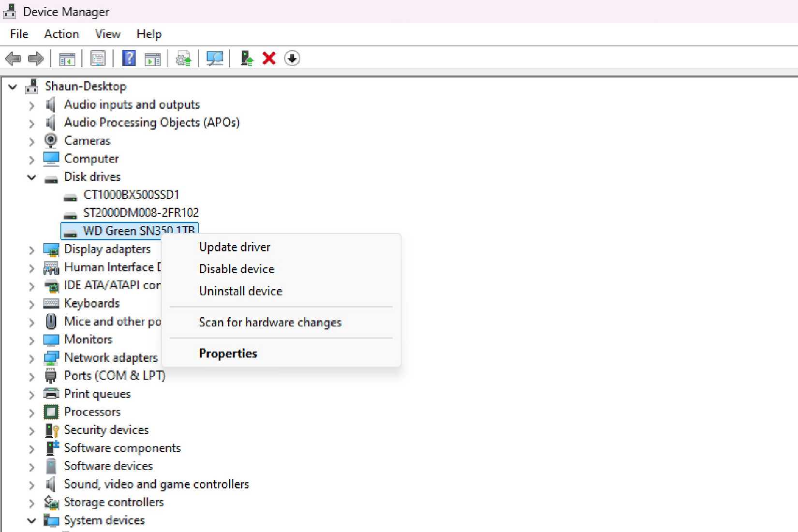
Task: Select Properties in the context menu
Action: [x=228, y=353]
